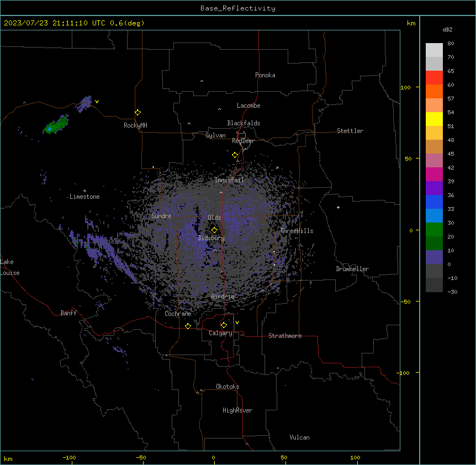476x465 pixels.
Task: Click the -100 tick label on the bottom axis
Action: [x=69, y=457]
